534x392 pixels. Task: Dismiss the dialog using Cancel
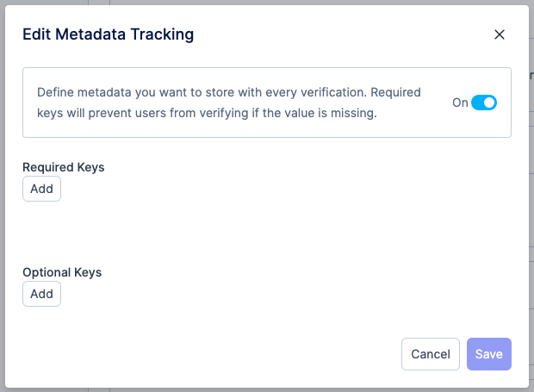point(431,354)
